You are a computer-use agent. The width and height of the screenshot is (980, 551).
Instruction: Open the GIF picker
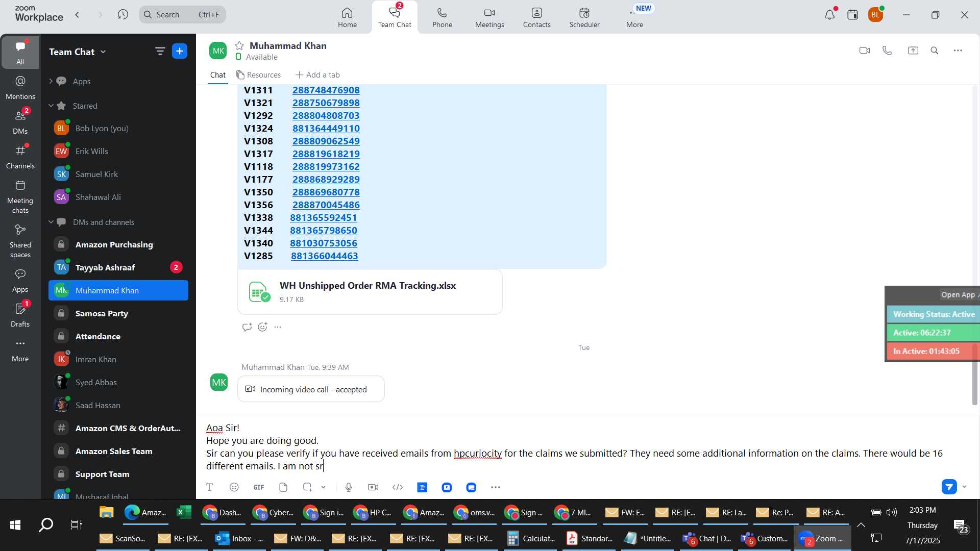(259, 487)
